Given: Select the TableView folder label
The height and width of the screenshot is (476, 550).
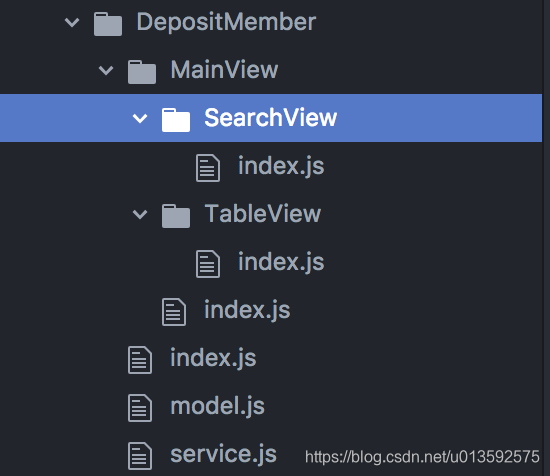Looking at the screenshot, I should (x=263, y=214).
